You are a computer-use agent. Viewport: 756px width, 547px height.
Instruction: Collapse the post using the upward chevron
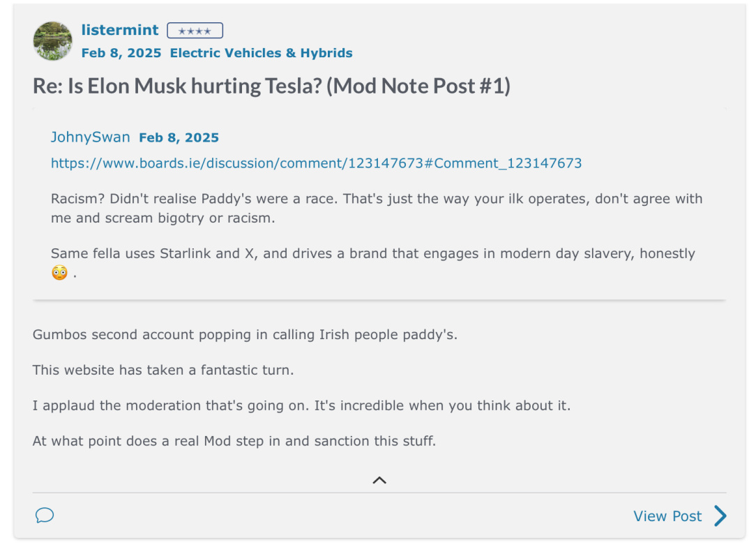coord(379,480)
